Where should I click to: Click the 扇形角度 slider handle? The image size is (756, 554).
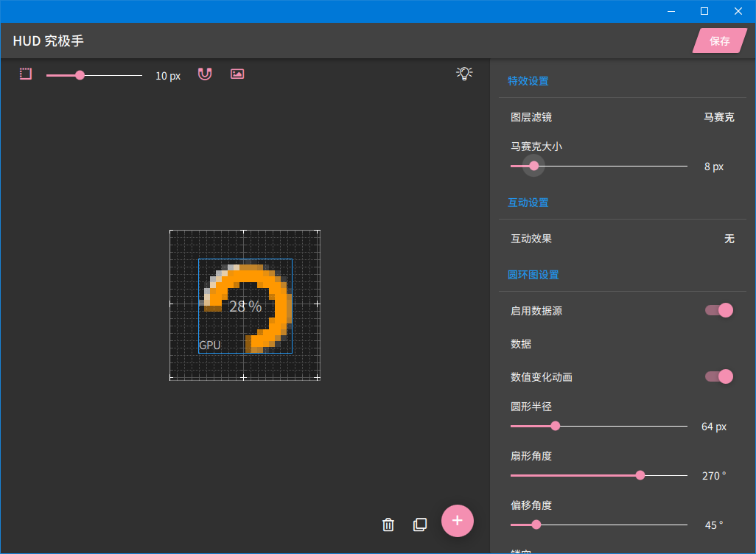[640, 475]
